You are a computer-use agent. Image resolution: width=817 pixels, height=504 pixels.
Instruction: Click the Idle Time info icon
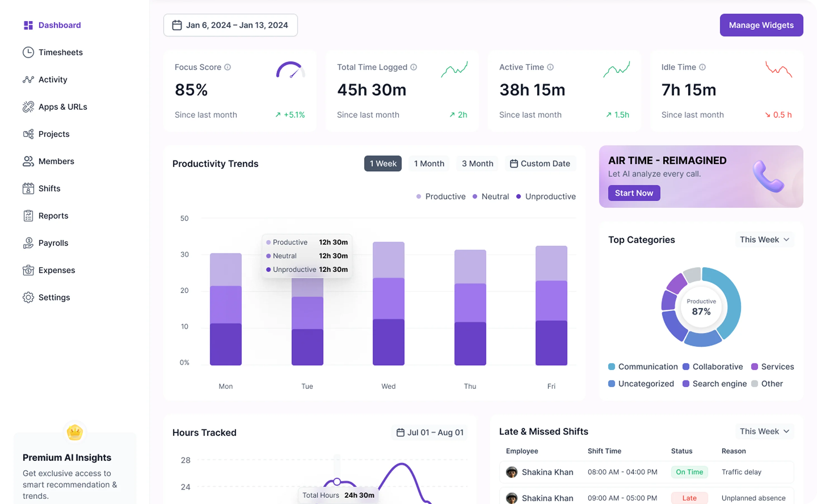[702, 67]
